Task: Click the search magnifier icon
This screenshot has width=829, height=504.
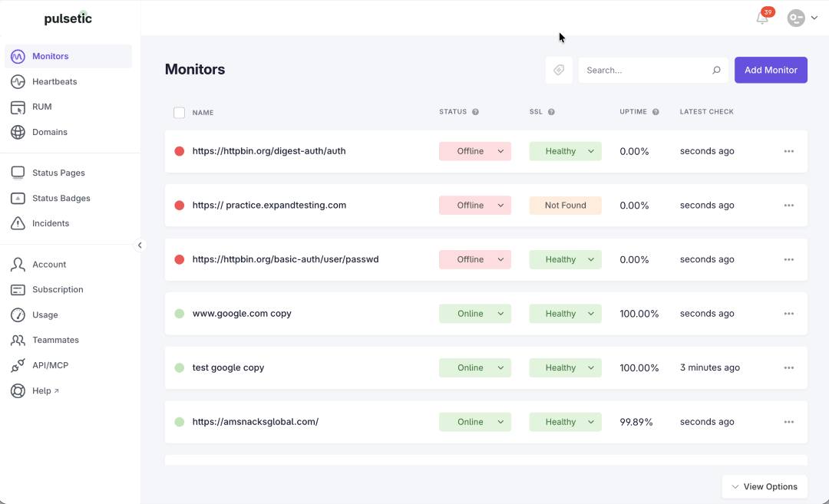Action: tap(716, 70)
